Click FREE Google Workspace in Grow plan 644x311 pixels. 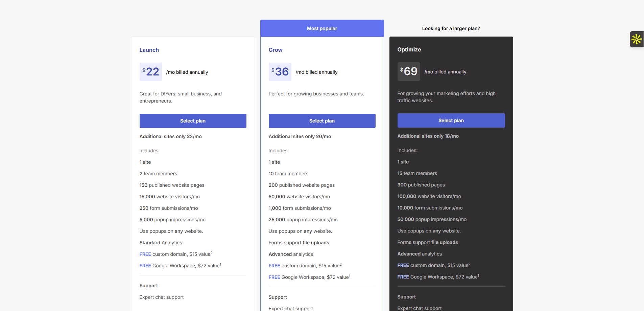point(309,277)
